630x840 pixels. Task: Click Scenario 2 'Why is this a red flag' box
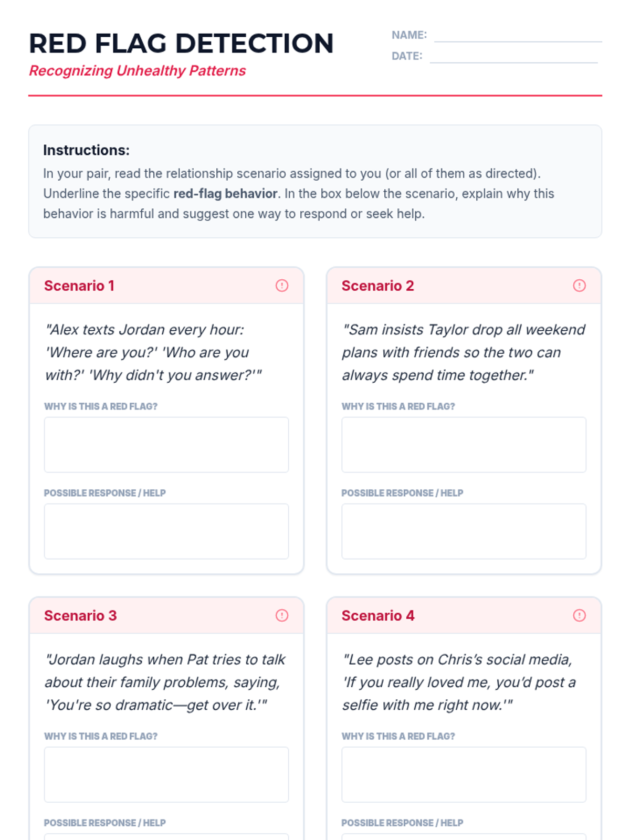pos(464,445)
